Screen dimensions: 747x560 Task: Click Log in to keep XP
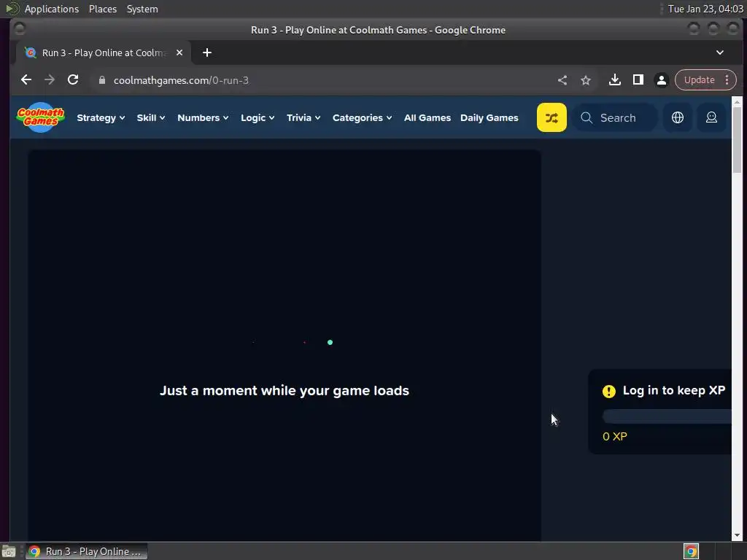click(673, 391)
